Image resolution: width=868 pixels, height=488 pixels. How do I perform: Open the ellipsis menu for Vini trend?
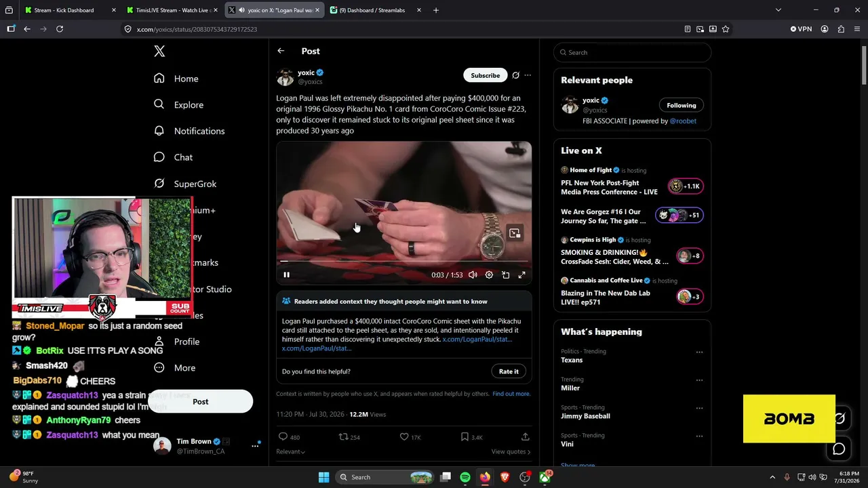[x=699, y=436]
